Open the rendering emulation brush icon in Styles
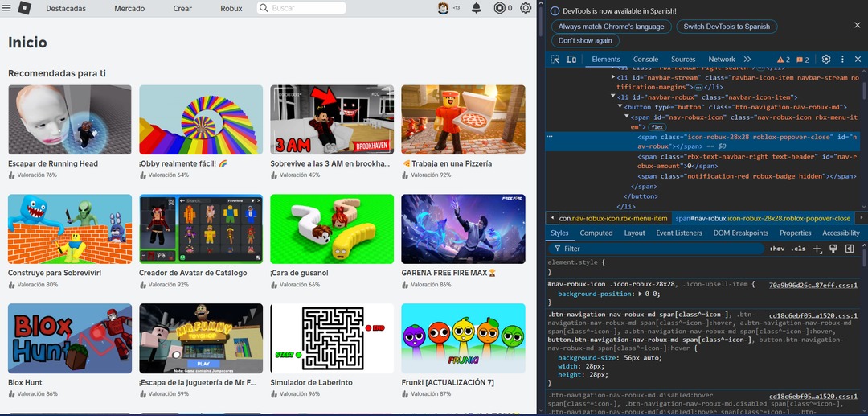This screenshot has width=868, height=416. point(833,249)
